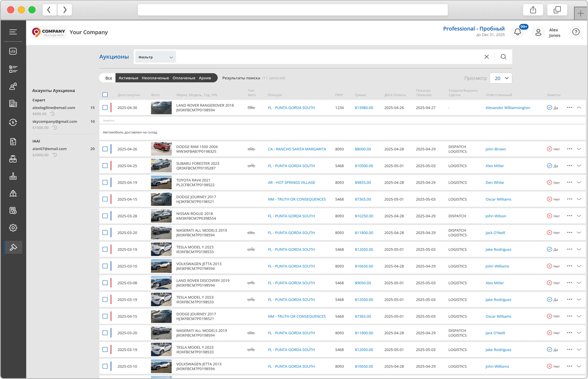Tick the select-all checkbox in table header
Viewport: 588px width, 379px height.
(x=105, y=95)
